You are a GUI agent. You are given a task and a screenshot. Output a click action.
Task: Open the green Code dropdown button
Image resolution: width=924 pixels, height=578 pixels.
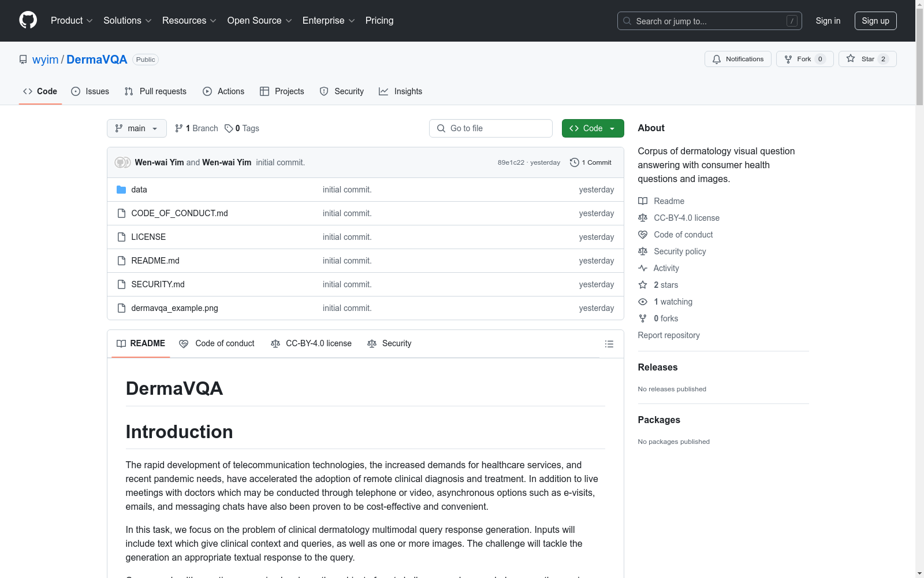[593, 128]
